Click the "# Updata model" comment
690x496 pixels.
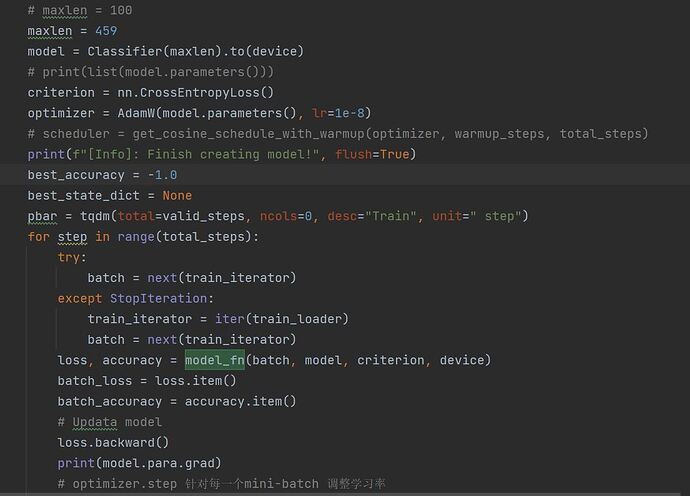(110, 422)
